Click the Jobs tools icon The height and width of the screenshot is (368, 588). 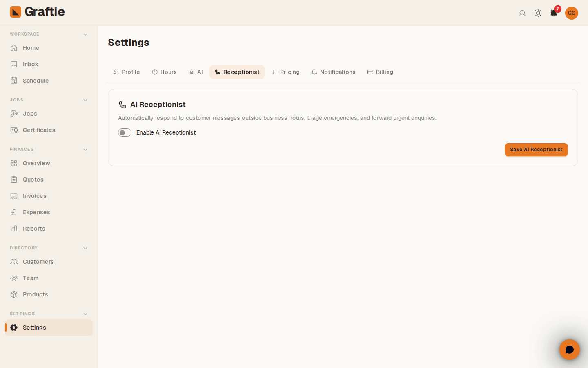14,114
